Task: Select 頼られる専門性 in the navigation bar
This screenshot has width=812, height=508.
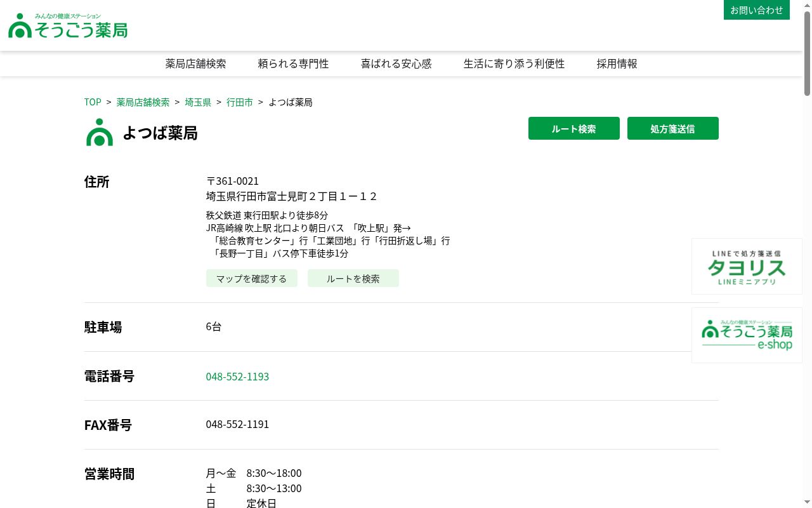Action: pos(293,63)
